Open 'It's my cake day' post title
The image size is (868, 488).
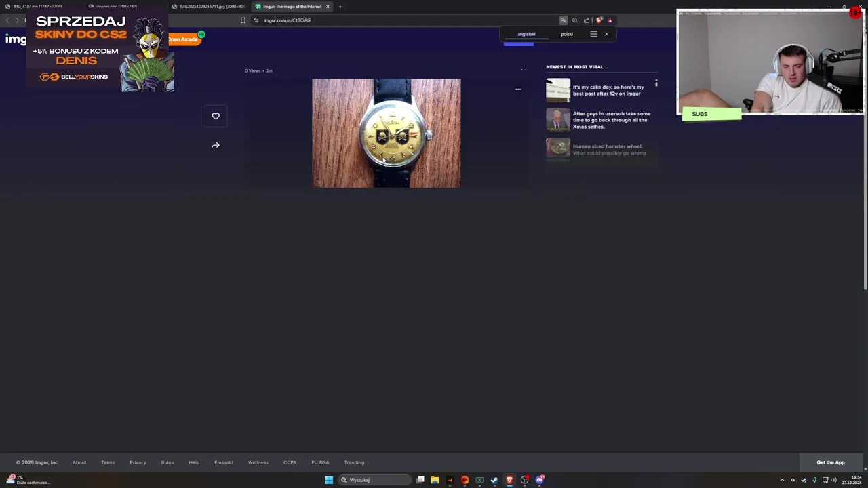pyautogui.click(x=608, y=90)
